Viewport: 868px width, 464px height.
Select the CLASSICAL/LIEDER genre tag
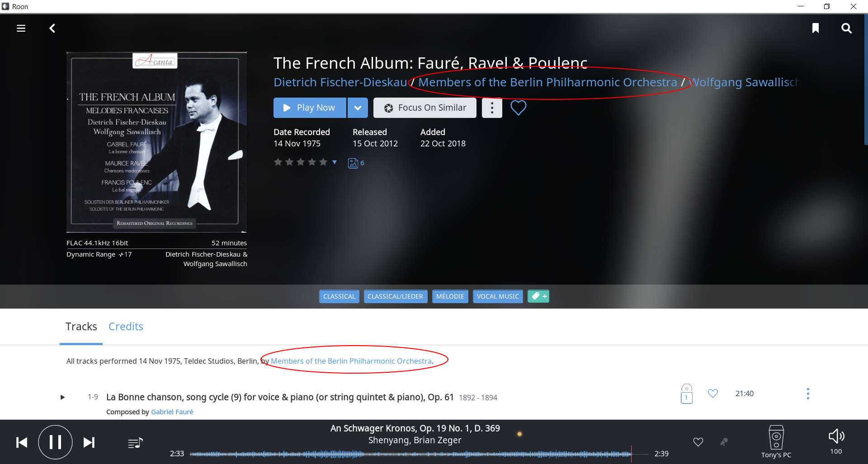(395, 296)
